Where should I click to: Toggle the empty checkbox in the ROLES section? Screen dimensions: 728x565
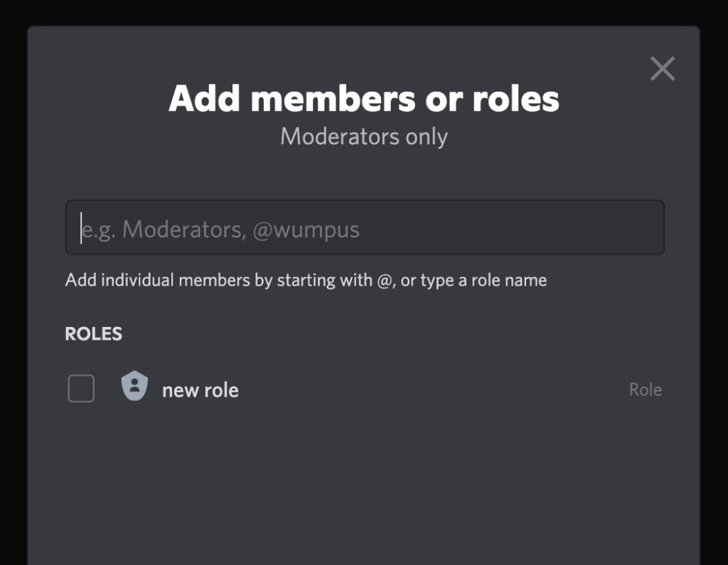pyautogui.click(x=80, y=388)
